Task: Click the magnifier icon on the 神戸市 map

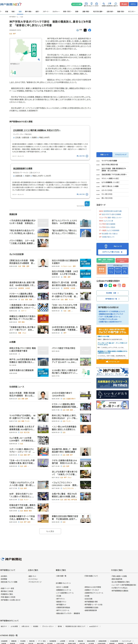Action: tap(39, 59)
